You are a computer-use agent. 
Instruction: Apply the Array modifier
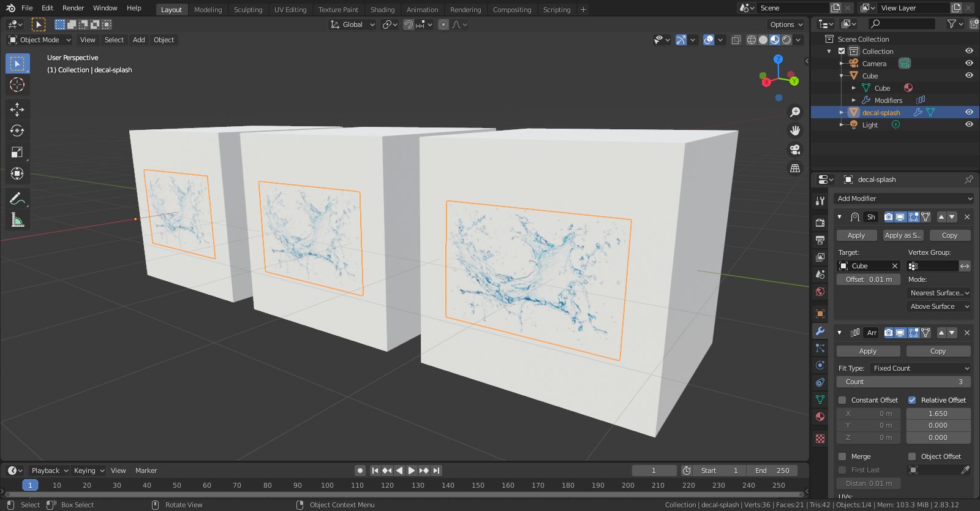point(868,351)
